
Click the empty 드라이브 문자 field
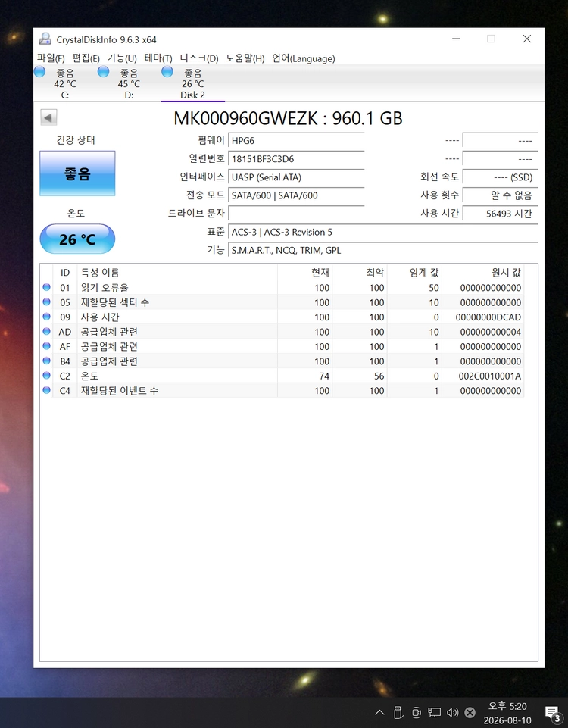point(296,214)
